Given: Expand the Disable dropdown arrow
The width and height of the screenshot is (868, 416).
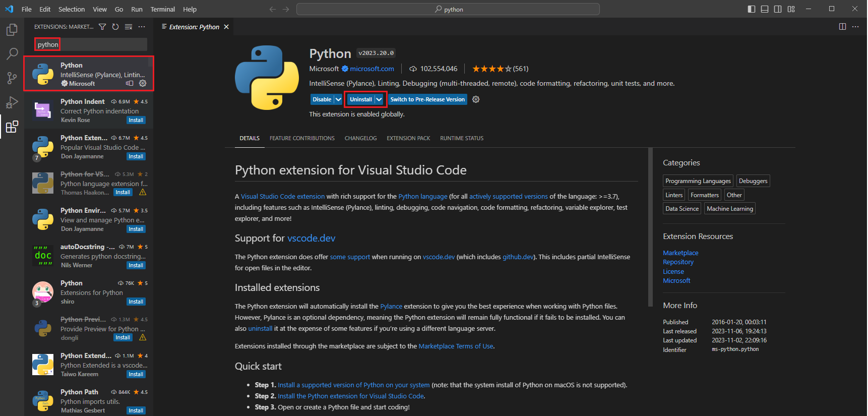Looking at the screenshot, I should point(338,99).
